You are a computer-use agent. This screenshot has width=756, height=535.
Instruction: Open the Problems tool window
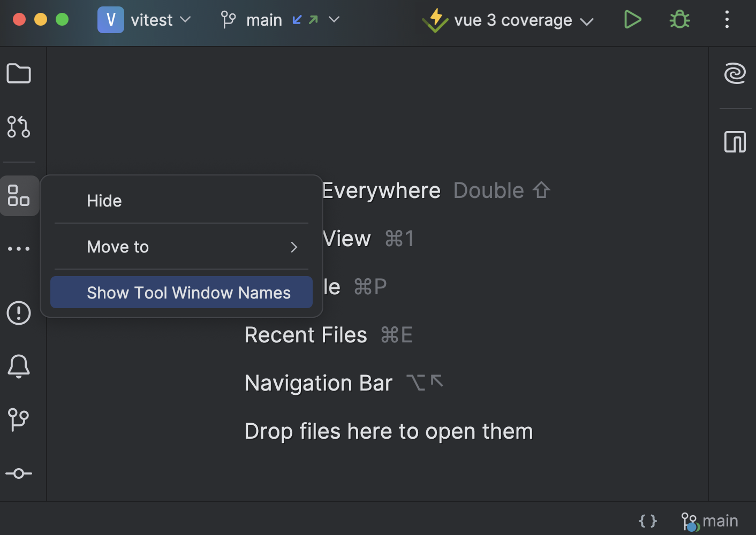19,313
